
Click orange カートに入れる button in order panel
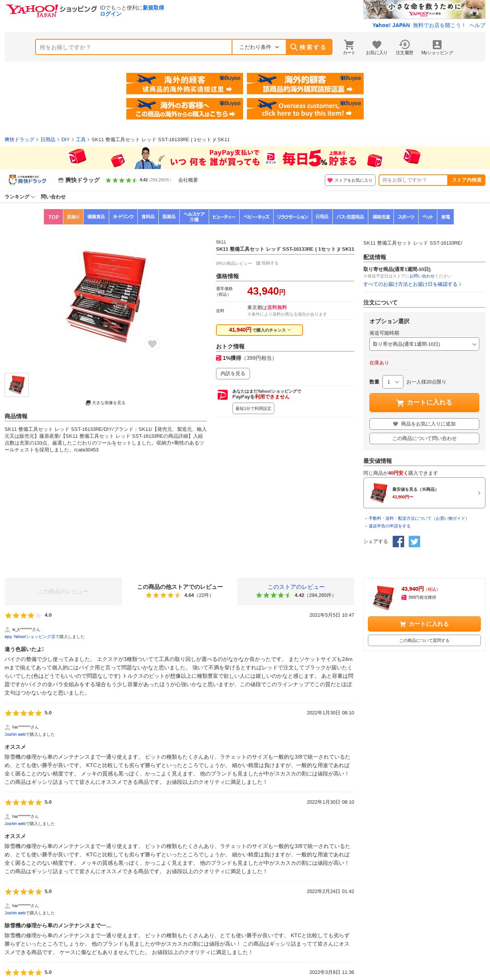tap(424, 403)
